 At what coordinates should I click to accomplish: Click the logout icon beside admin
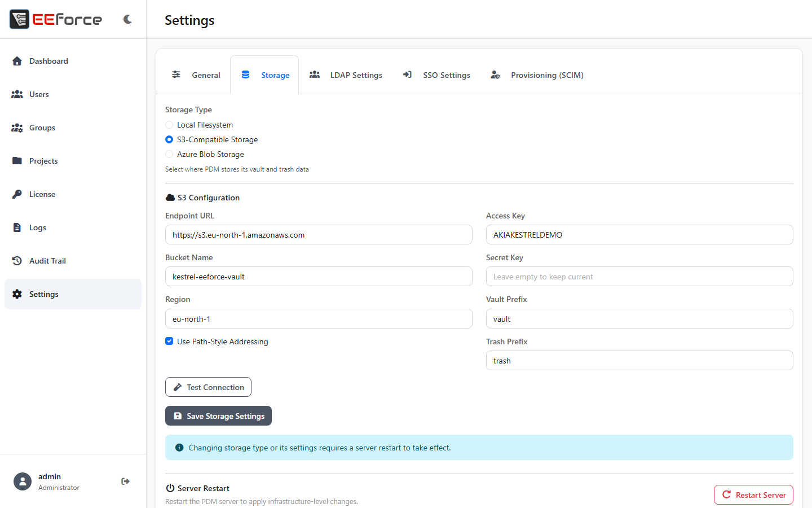[x=125, y=481]
